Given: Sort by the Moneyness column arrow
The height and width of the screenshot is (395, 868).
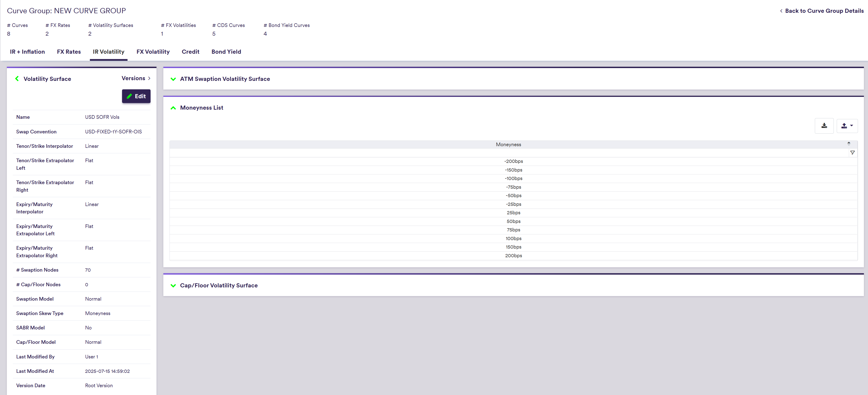Looking at the screenshot, I should coord(848,144).
